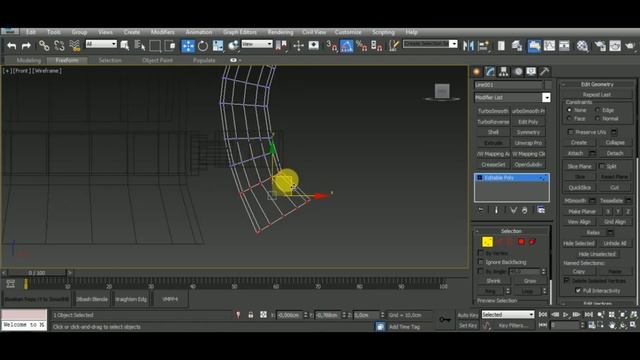Switch to the Utilities hammer panel tab

pyautogui.click(x=544, y=72)
